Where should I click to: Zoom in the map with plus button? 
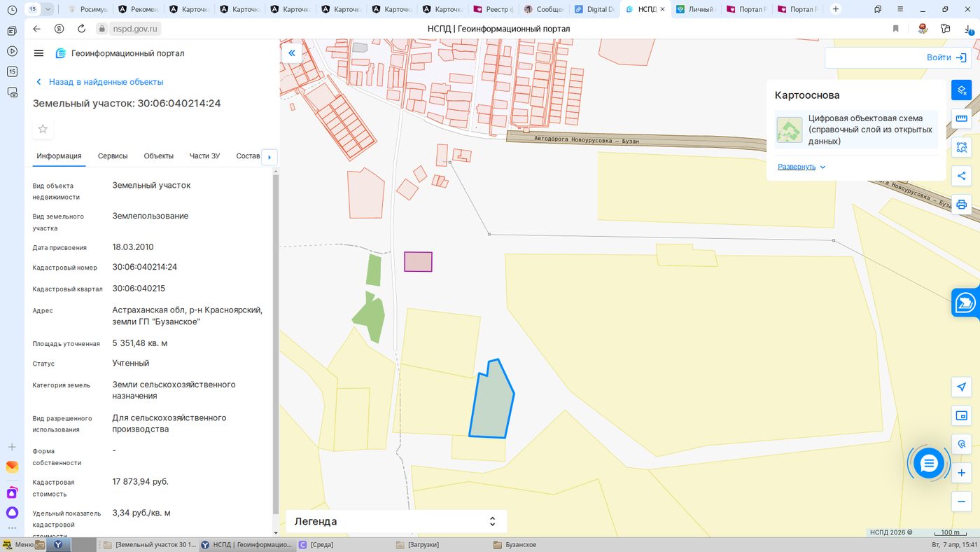point(961,473)
